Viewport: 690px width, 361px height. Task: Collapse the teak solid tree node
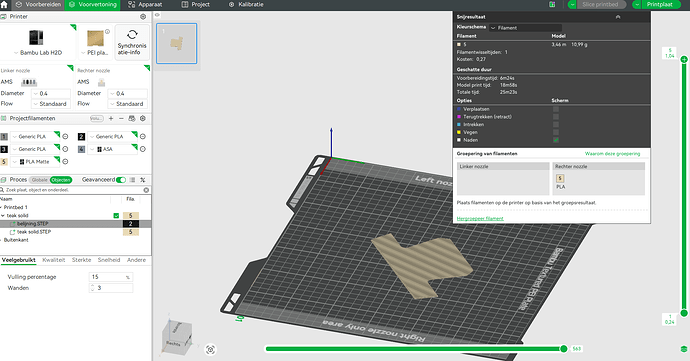pos(3,216)
